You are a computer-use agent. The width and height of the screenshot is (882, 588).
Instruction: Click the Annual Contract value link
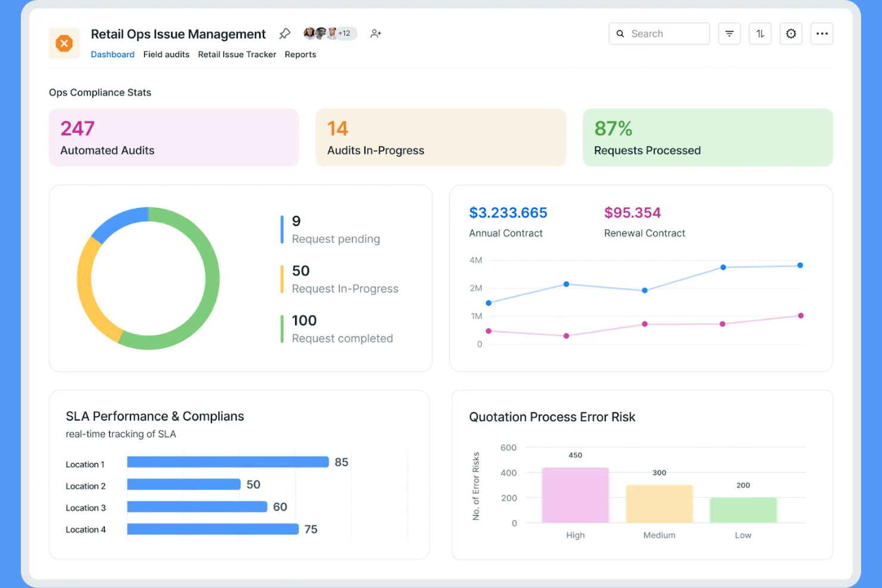(x=508, y=213)
